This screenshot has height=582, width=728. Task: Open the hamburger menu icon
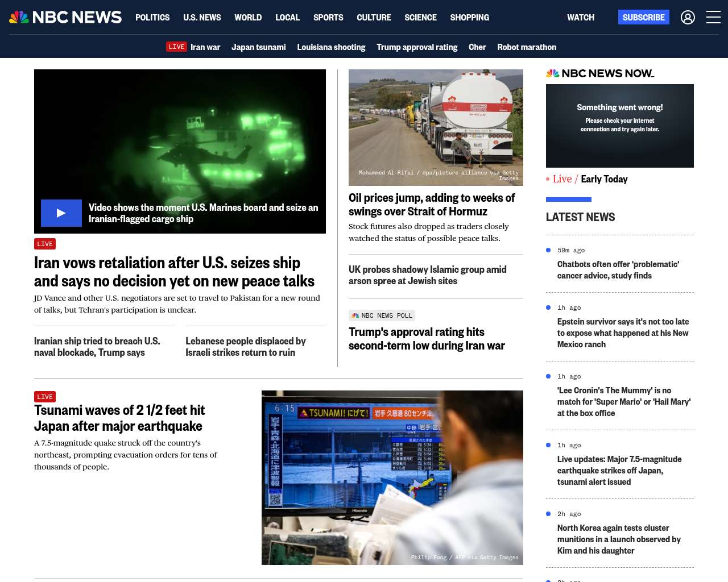[x=713, y=18]
